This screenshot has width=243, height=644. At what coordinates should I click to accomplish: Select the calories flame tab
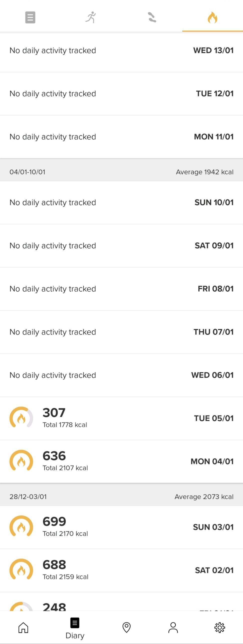[212, 17]
